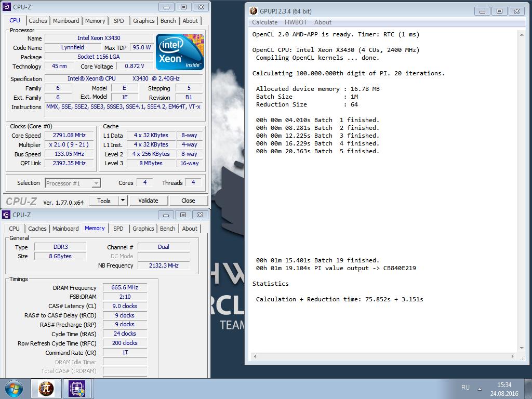Click the Batch 19 finished log line
This screenshot has height=399, width=532.
click(317, 260)
